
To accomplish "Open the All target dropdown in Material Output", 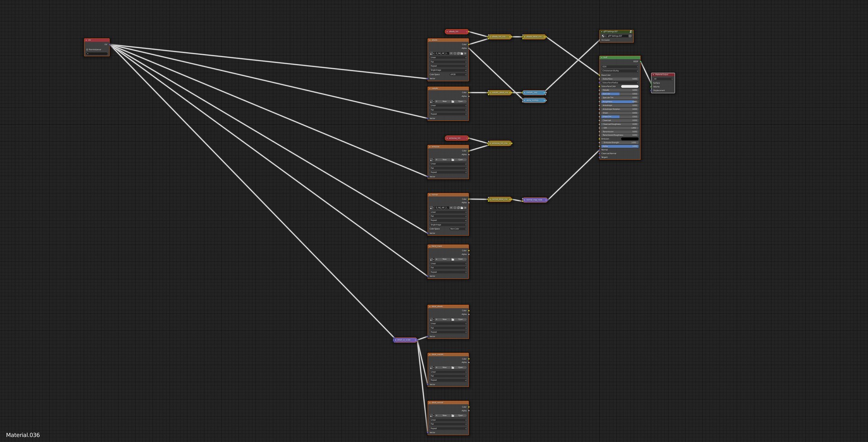I will 663,79.
